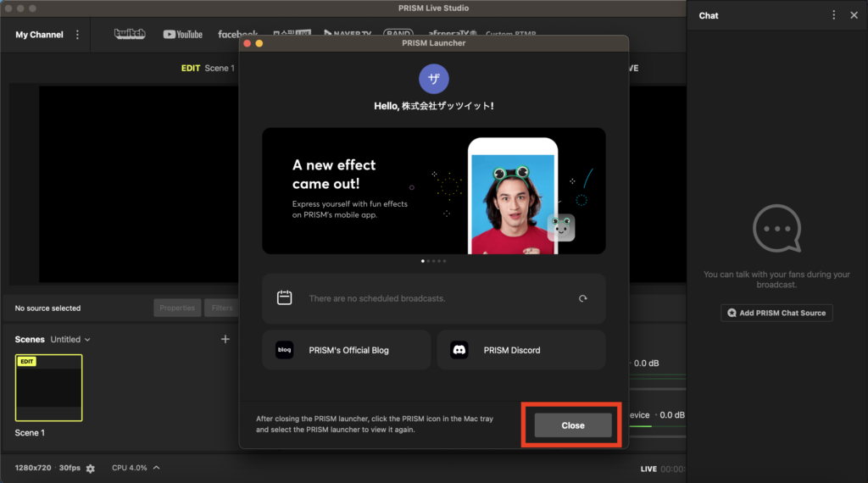Open PRISM's Official Blog link
Viewport: 868px width, 483px height.
(346, 350)
